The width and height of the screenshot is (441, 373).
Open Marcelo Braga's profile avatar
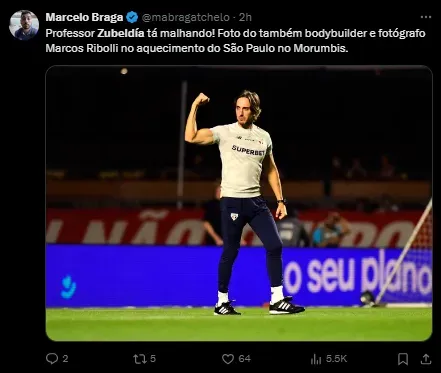pyautogui.click(x=24, y=26)
